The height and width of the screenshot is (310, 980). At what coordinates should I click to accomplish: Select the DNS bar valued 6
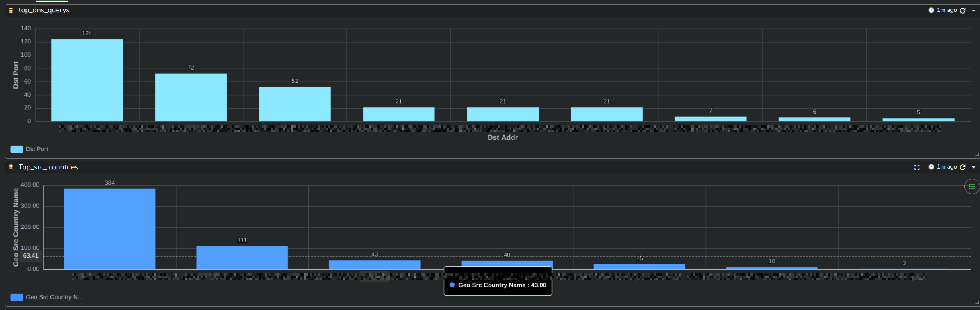pyautogui.click(x=814, y=119)
